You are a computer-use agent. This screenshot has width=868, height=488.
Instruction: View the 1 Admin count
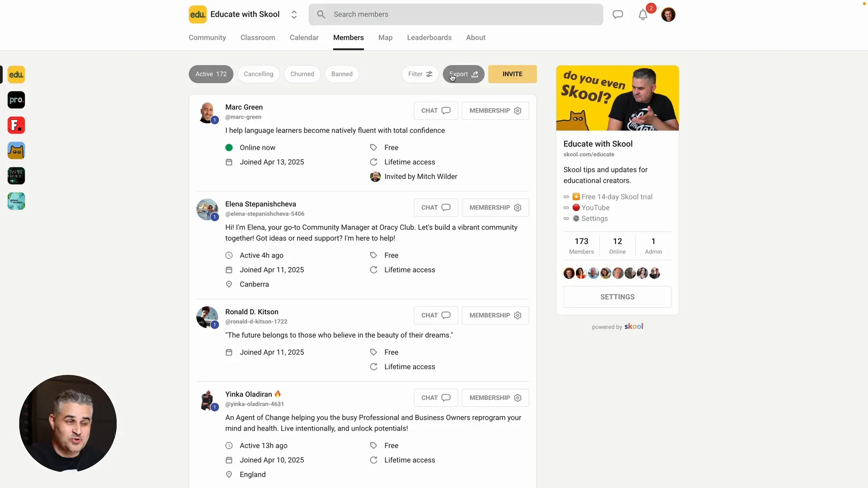(x=653, y=246)
